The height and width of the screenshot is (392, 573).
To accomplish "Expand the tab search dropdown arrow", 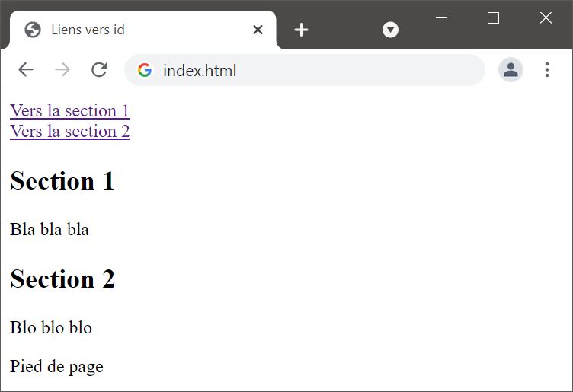I will pos(390,30).
